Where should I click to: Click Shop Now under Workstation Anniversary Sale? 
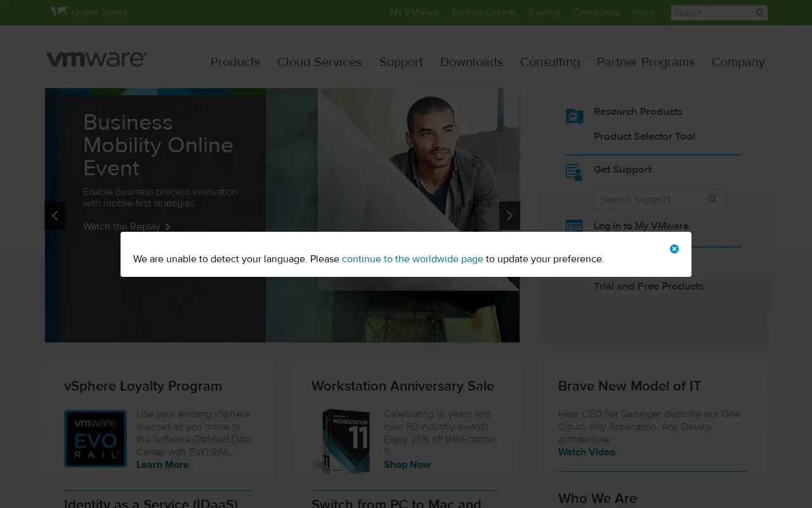[407, 465]
